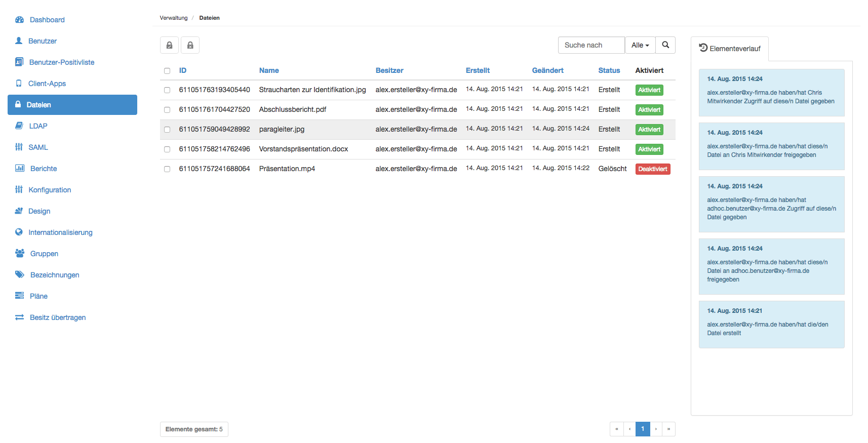This screenshot has width=868, height=443.
Task: Click the LDAP book icon
Action: pyautogui.click(x=19, y=126)
